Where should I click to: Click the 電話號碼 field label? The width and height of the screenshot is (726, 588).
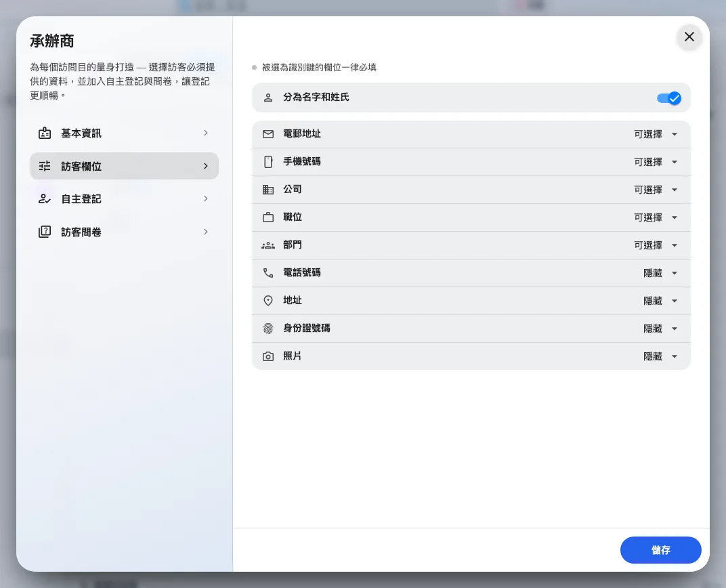point(302,273)
